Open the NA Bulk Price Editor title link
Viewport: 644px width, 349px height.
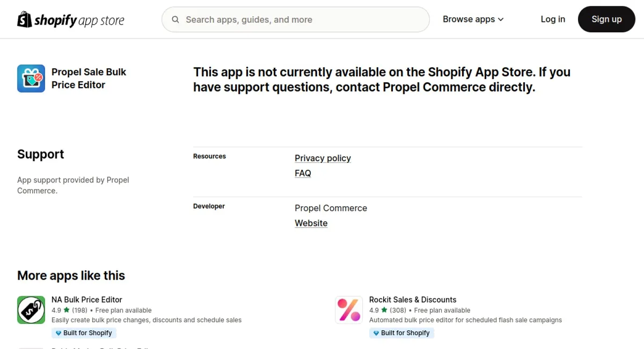click(87, 300)
